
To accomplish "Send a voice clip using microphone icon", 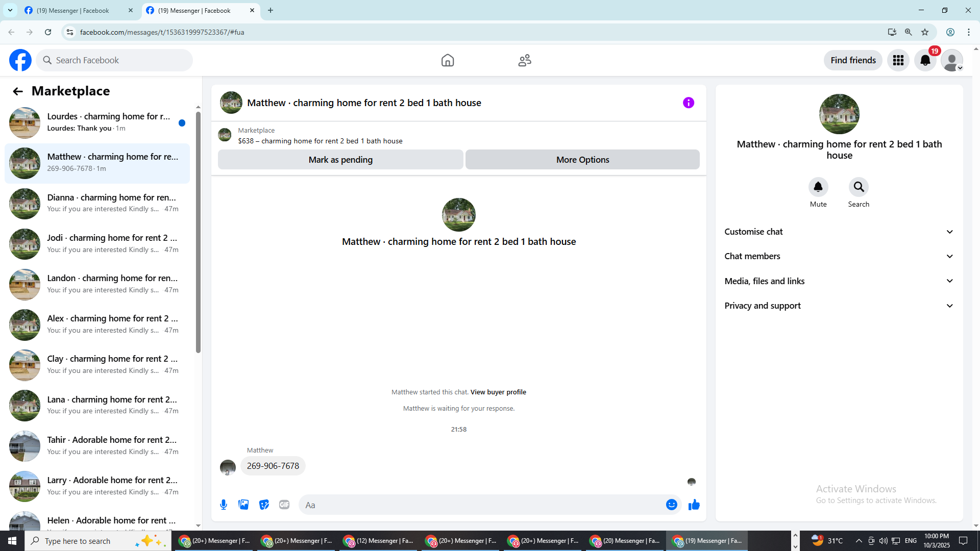I will click(224, 505).
